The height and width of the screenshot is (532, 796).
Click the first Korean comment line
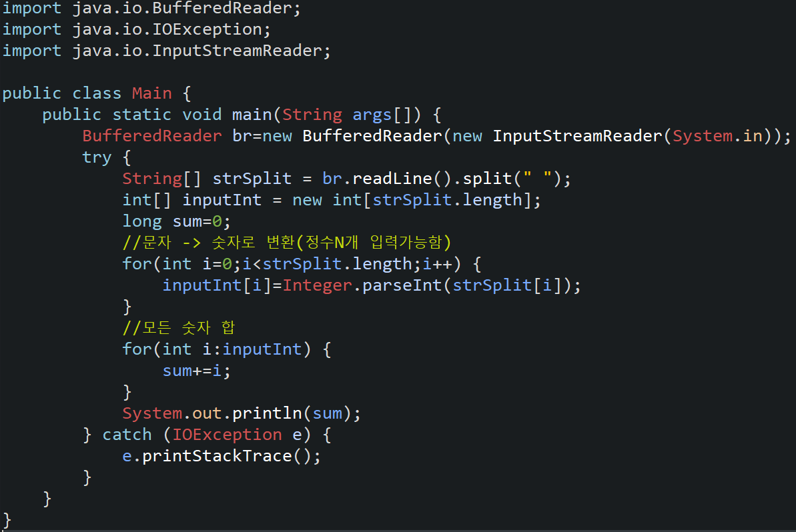click(x=287, y=243)
